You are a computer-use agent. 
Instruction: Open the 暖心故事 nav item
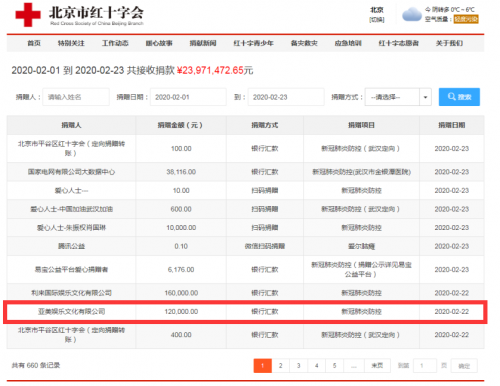click(159, 43)
